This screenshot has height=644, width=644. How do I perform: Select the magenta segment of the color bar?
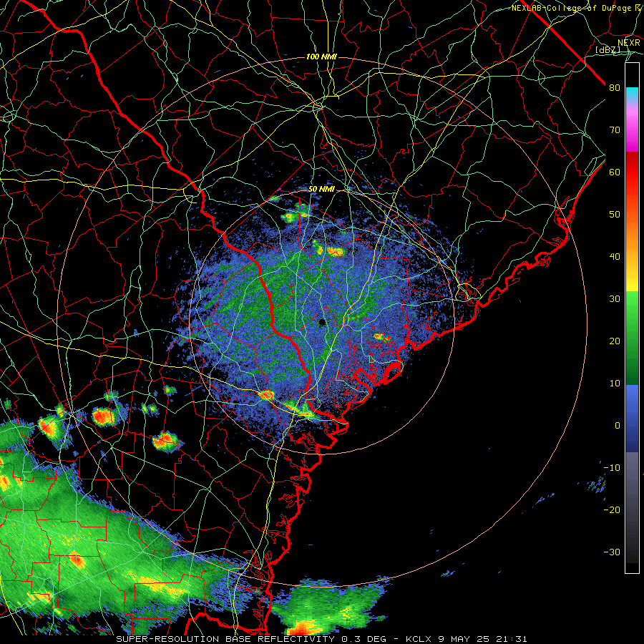(632, 132)
